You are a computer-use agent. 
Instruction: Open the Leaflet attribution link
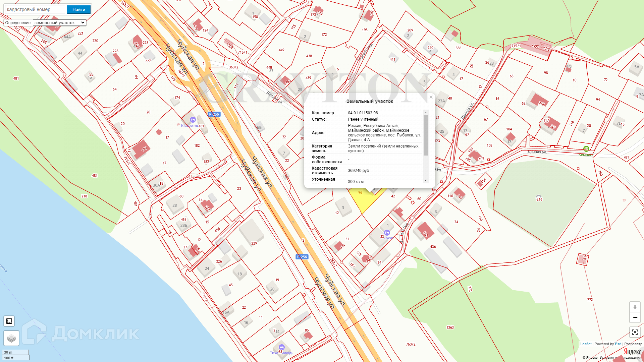pyautogui.click(x=586, y=344)
